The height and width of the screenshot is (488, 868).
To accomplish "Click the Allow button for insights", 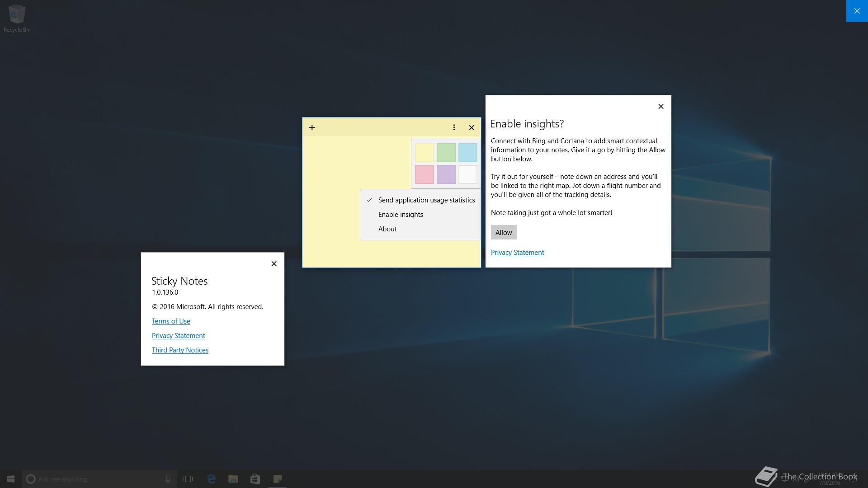I will click(504, 232).
